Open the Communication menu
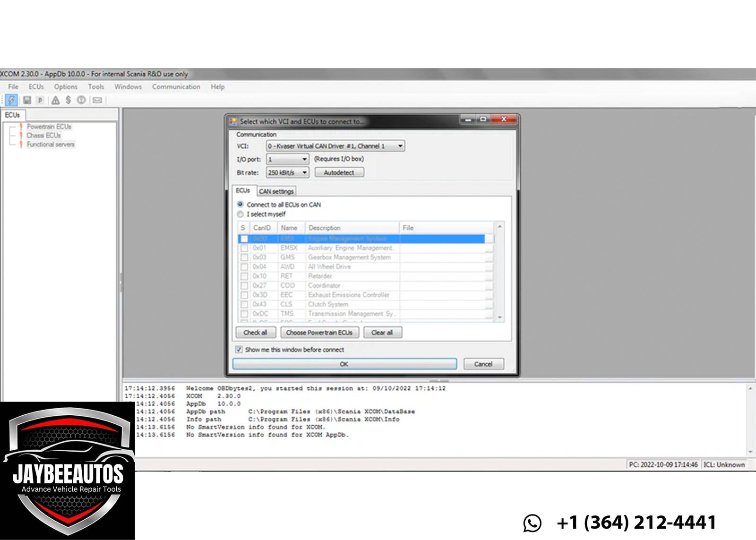756x540 pixels. pos(176,87)
